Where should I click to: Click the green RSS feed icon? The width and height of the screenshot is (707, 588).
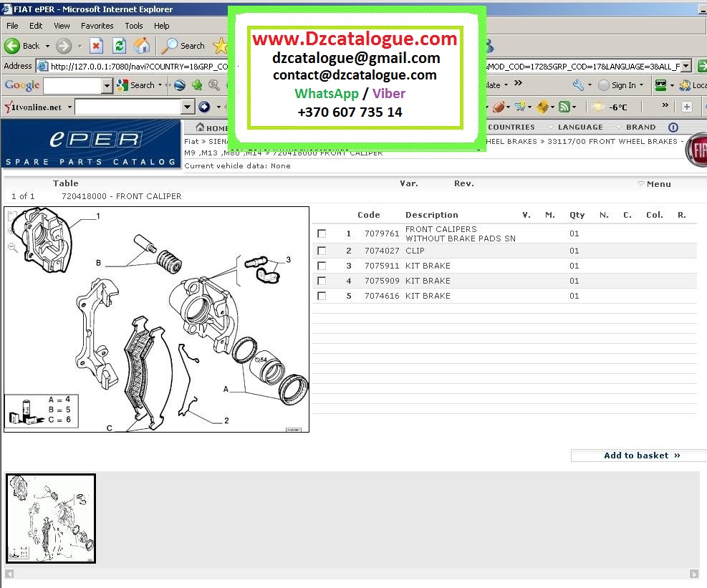(564, 107)
